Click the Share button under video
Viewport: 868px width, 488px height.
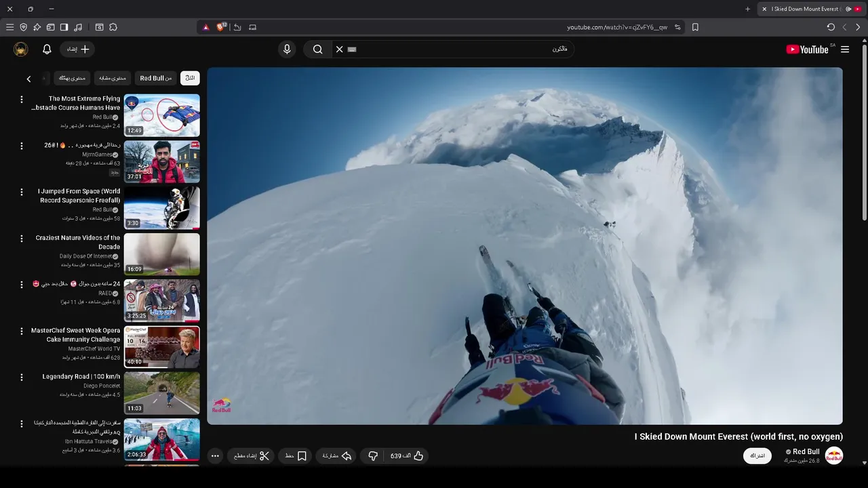(x=336, y=456)
